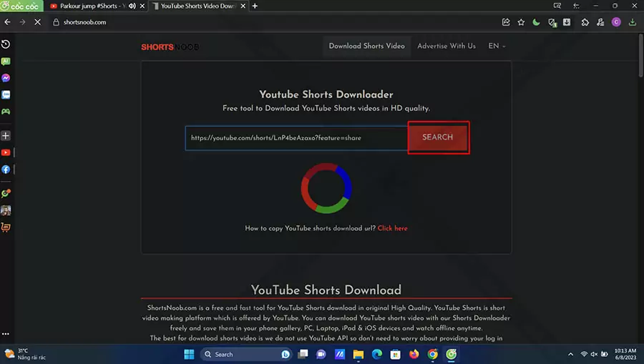Open the Cốc Cốc icon on the taskbar

tap(451, 354)
